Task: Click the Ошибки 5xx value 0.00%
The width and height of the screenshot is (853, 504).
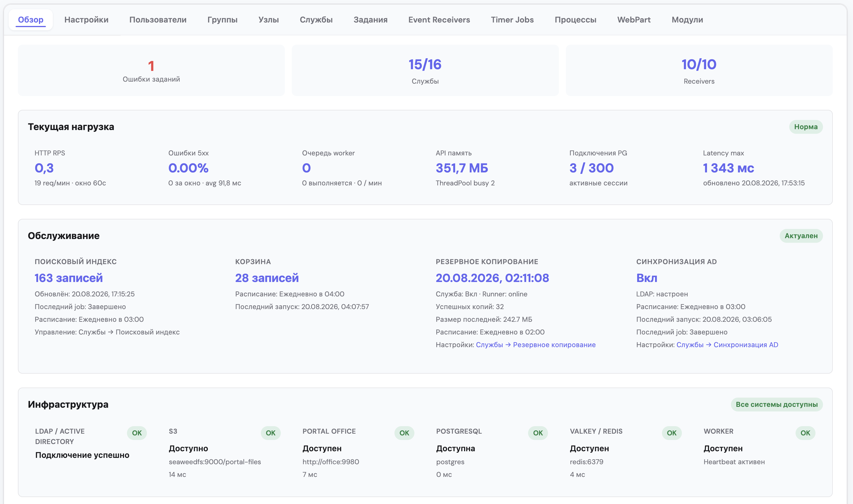Action: (x=188, y=168)
